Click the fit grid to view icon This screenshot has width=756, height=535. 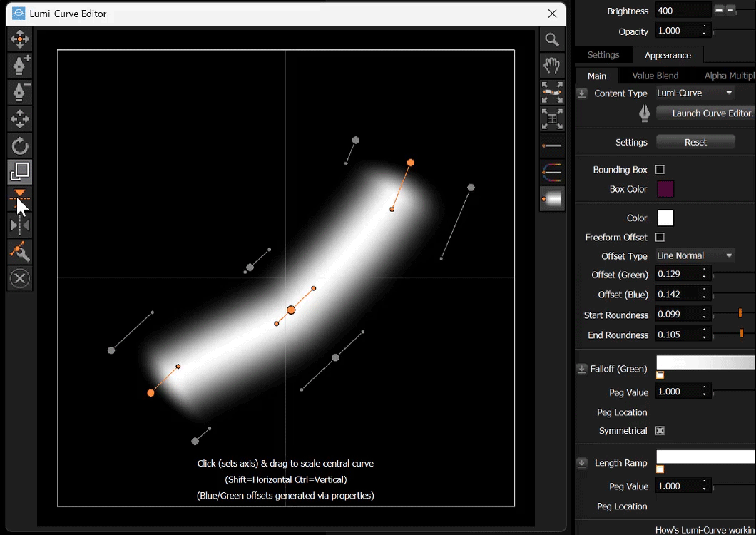(552, 118)
